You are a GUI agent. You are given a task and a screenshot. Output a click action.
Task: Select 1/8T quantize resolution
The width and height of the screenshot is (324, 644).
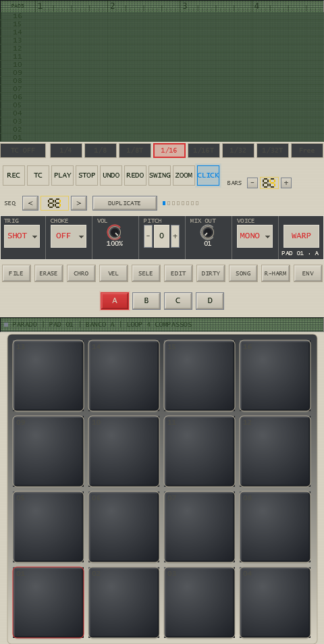(135, 151)
